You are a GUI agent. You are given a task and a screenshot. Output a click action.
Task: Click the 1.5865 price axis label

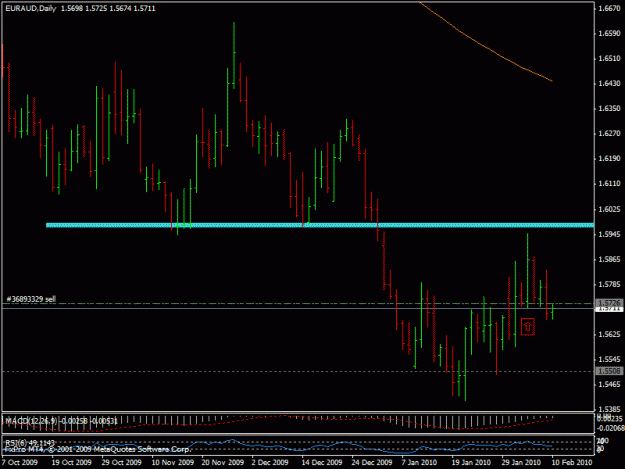609,259
